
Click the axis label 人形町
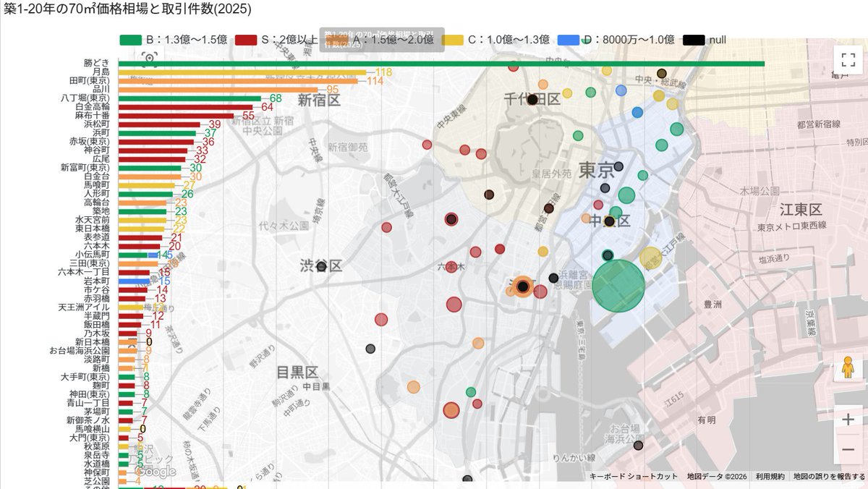coord(97,193)
